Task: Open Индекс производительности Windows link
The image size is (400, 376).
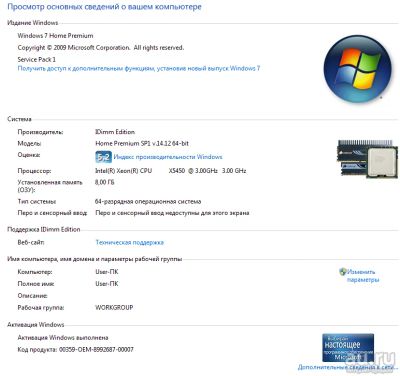Action: coord(168,157)
